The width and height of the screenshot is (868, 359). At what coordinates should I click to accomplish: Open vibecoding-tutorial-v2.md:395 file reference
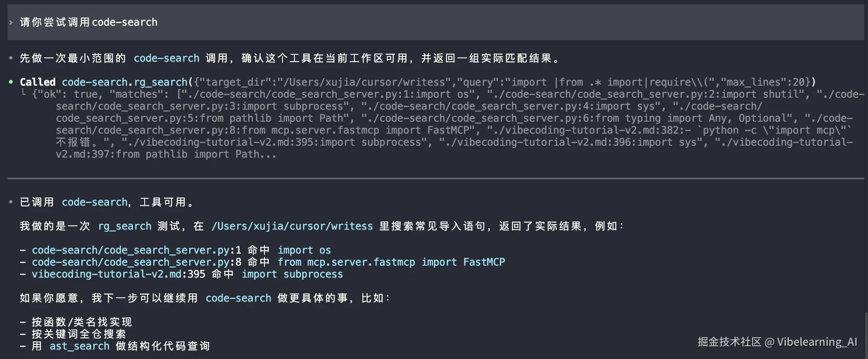click(118, 274)
